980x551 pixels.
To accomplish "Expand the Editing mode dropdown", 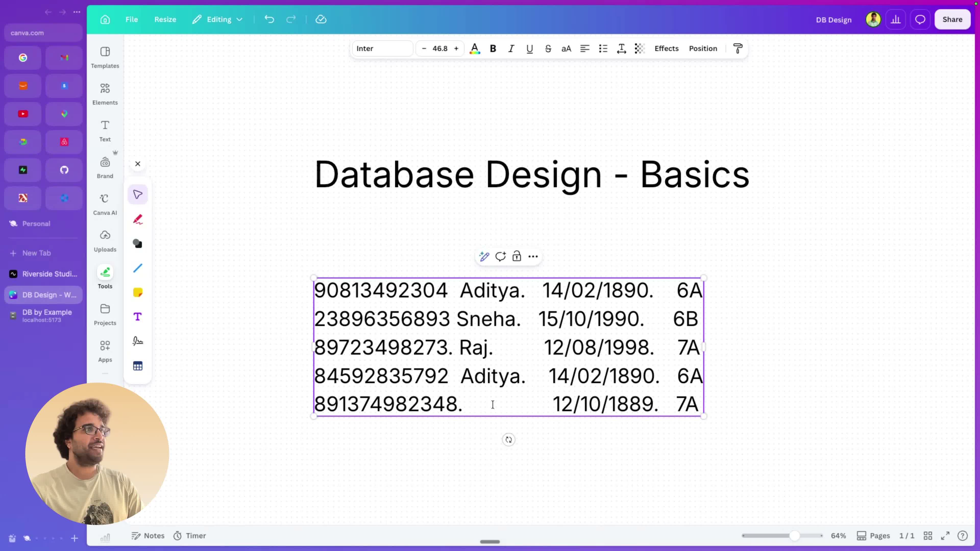I will click(x=217, y=19).
